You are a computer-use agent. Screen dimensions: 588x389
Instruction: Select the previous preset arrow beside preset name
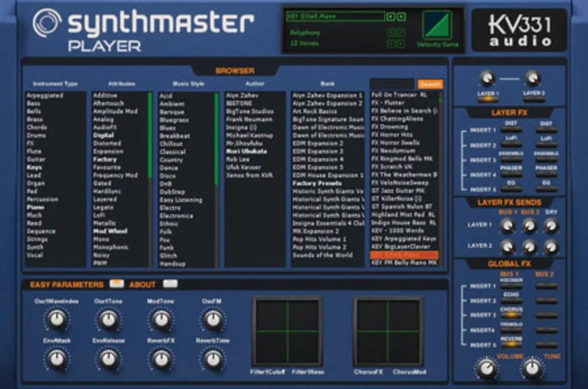pos(391,17)
